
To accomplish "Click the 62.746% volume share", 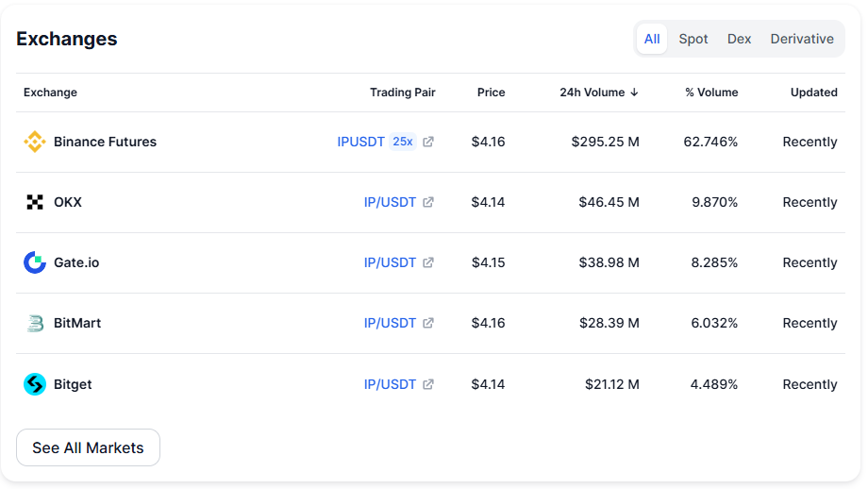I will [x=710, y=142].
